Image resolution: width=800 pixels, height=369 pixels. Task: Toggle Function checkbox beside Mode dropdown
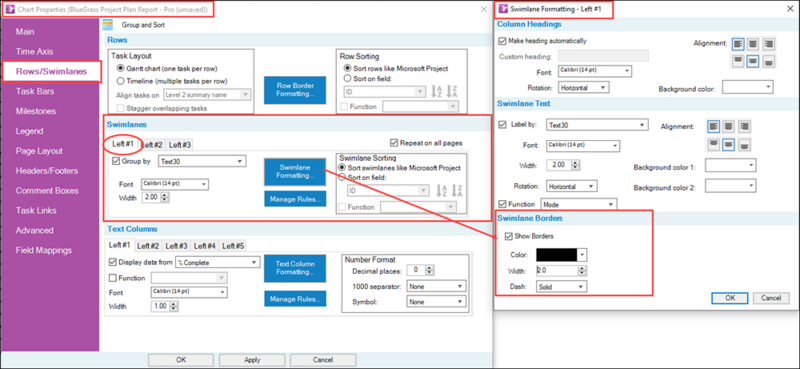[x=503, y=204]
